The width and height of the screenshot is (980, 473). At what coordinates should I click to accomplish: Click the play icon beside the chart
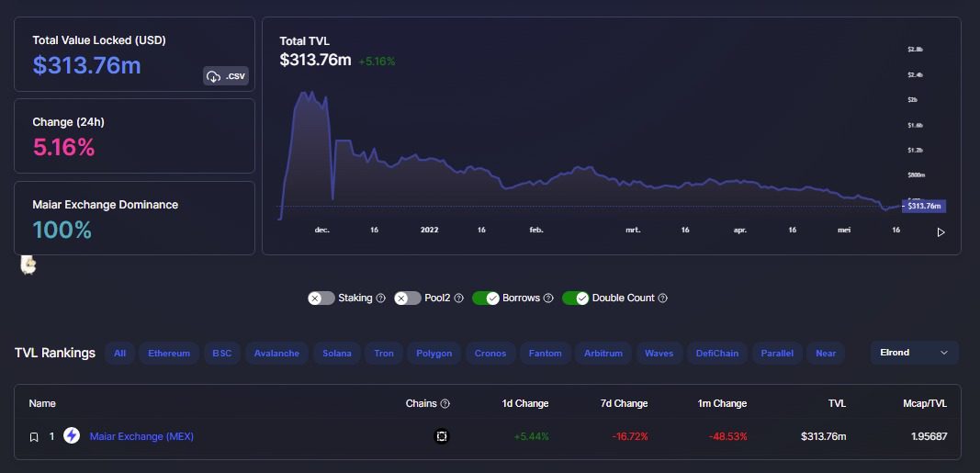click(941, 232)
